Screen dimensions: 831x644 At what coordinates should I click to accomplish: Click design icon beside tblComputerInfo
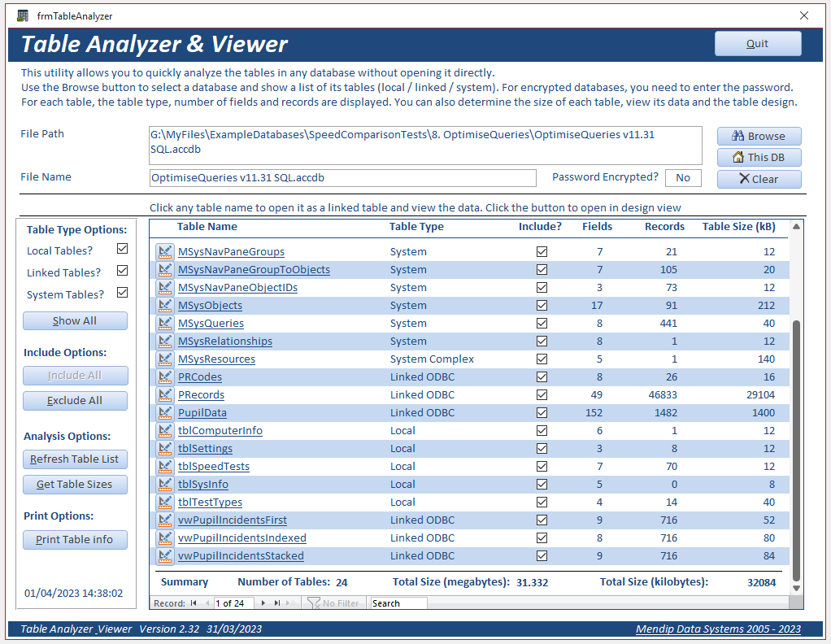[x=165, y=431]
